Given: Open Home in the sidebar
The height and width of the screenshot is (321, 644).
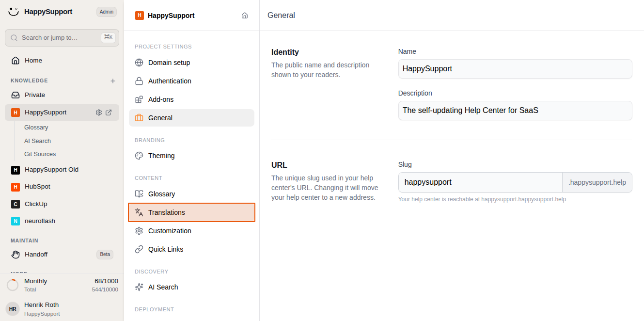Looking at the screenshot, I should [x=62, y=61].
